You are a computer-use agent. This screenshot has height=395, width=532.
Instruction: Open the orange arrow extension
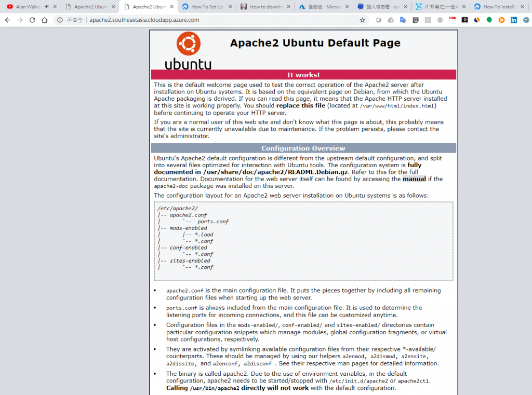pyautogui.click(x=501, y=20)
